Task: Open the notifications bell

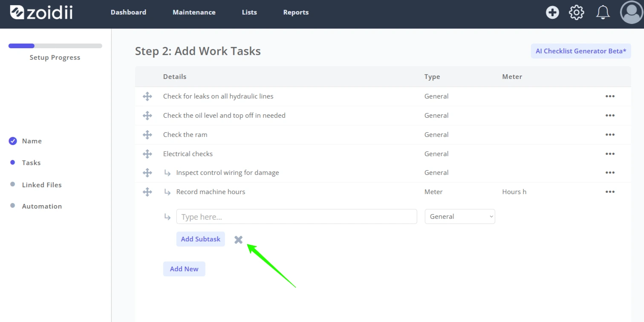Action: [603, 12]
